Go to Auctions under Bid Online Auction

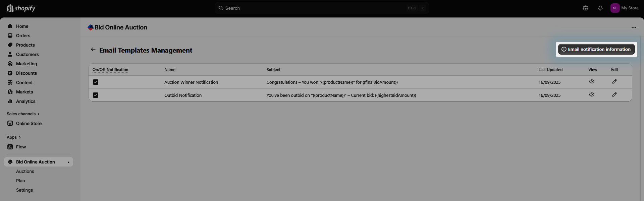[x=25, y=171]
